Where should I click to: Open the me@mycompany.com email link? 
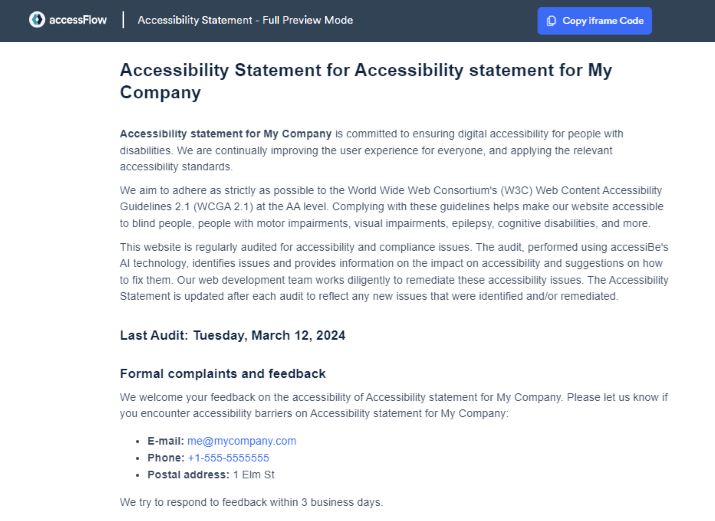tap(241, 441)
